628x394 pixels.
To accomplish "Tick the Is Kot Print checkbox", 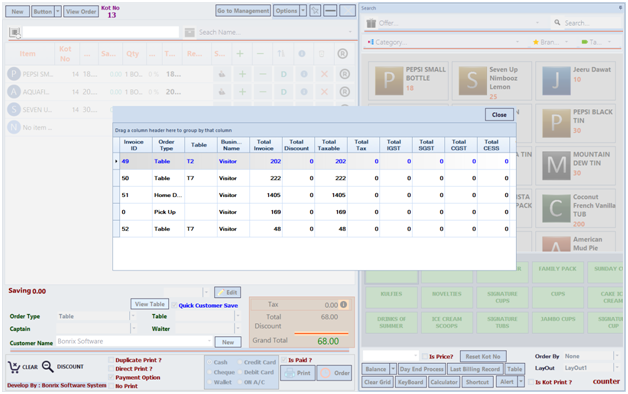I will (x=531, y=382).
